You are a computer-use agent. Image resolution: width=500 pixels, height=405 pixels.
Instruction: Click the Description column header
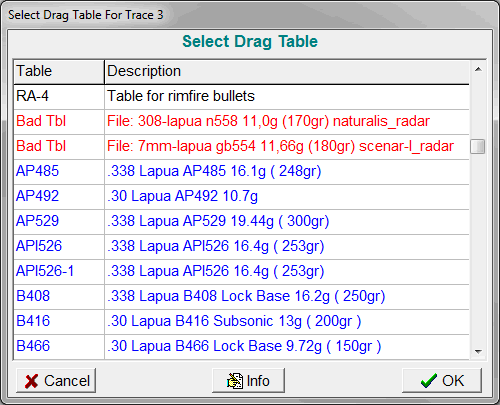click(x=287, y=72)
